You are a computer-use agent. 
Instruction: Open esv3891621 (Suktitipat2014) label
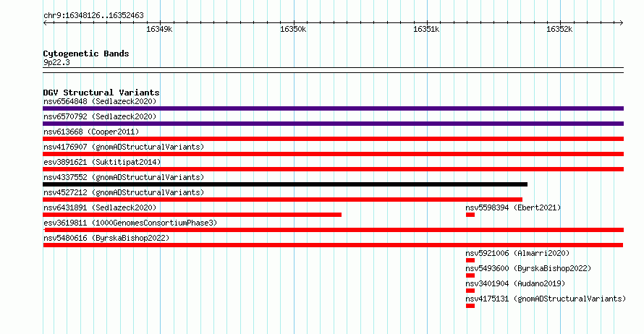pyautogui.click(x=102, y=162)
